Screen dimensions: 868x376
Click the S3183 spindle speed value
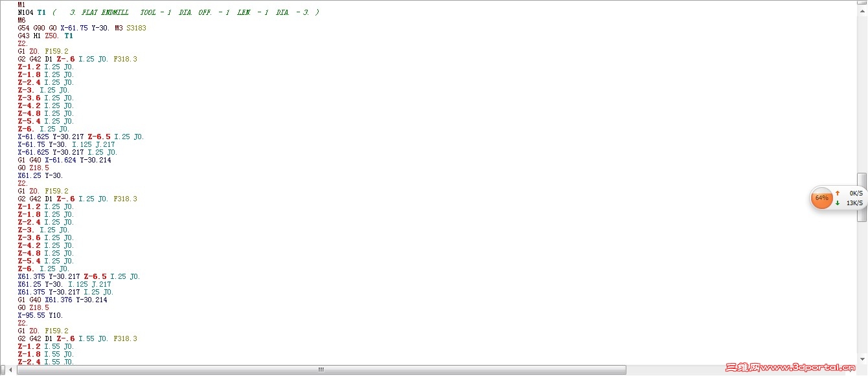tap(136, 28)
